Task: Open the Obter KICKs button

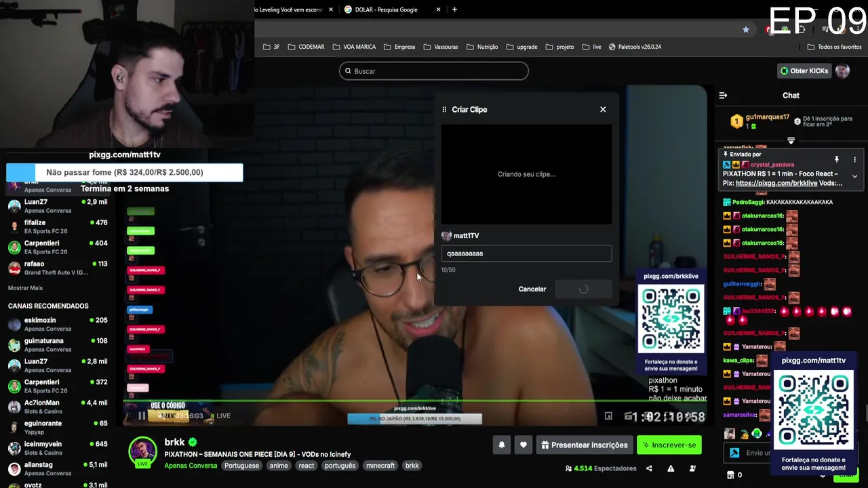Action: point(804,70)
